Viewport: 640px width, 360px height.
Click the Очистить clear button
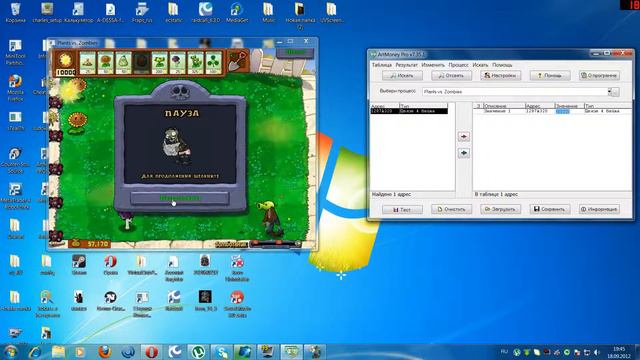coord(451,209)
